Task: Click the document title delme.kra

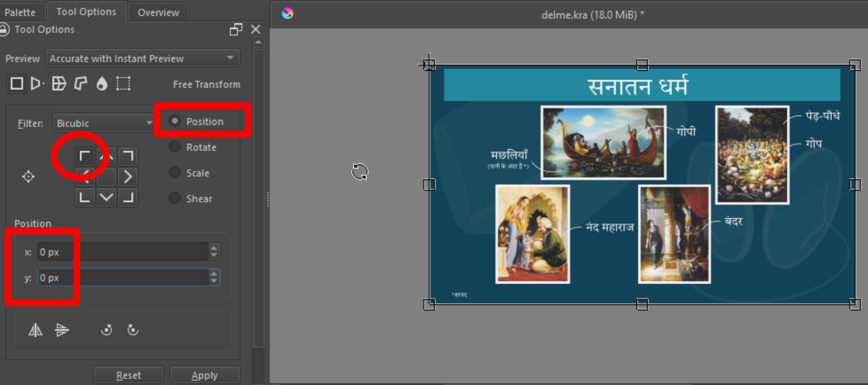Action: (592, 14)
